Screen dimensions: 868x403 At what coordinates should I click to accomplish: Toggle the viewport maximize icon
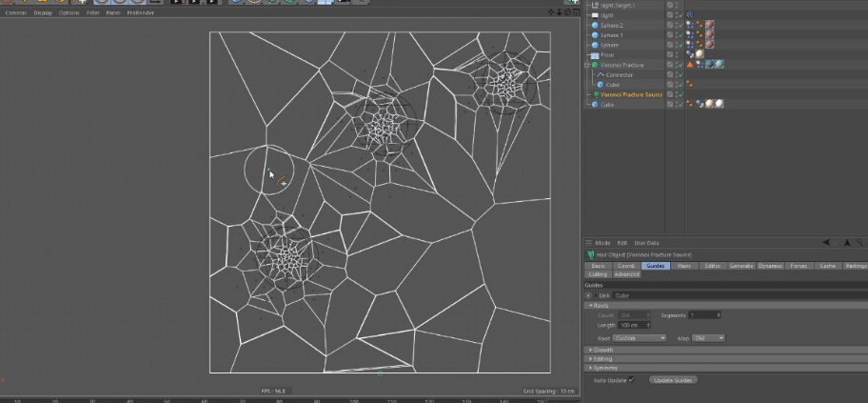point(576,12)
